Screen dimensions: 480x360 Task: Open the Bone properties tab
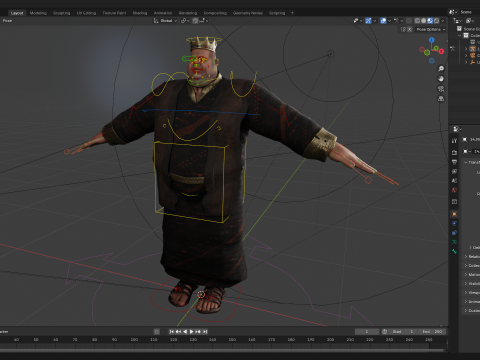[x=454, y=251]
